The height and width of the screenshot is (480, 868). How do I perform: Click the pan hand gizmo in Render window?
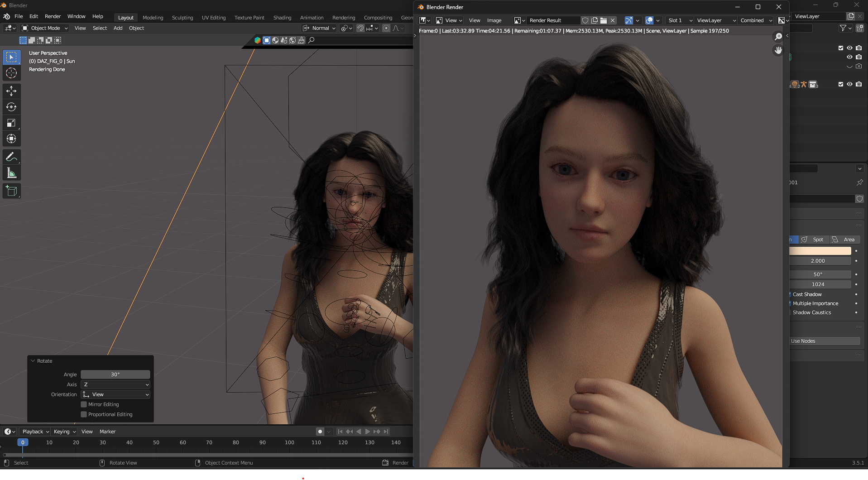tap(778, 50)
